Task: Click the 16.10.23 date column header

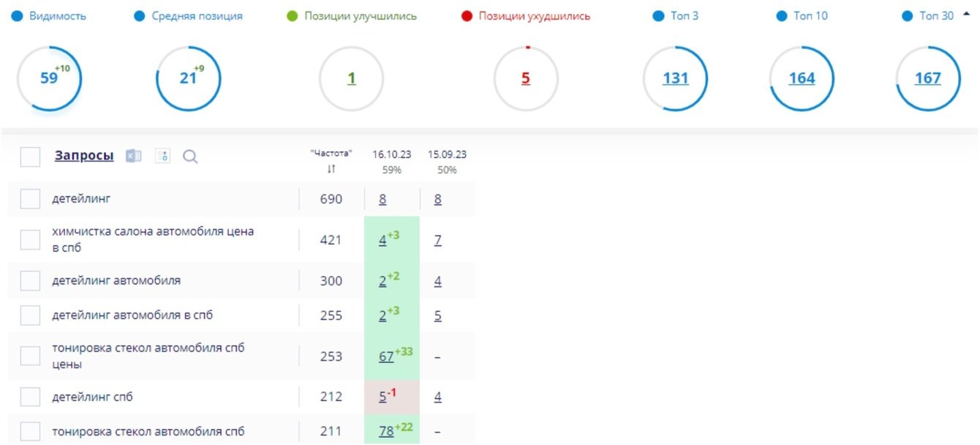Action: coord(391,154)
